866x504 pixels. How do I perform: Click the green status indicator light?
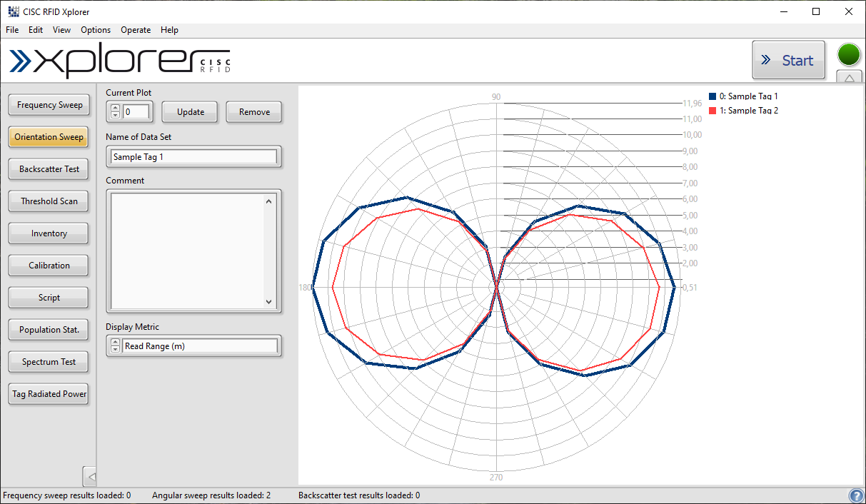tap(849, 55)
